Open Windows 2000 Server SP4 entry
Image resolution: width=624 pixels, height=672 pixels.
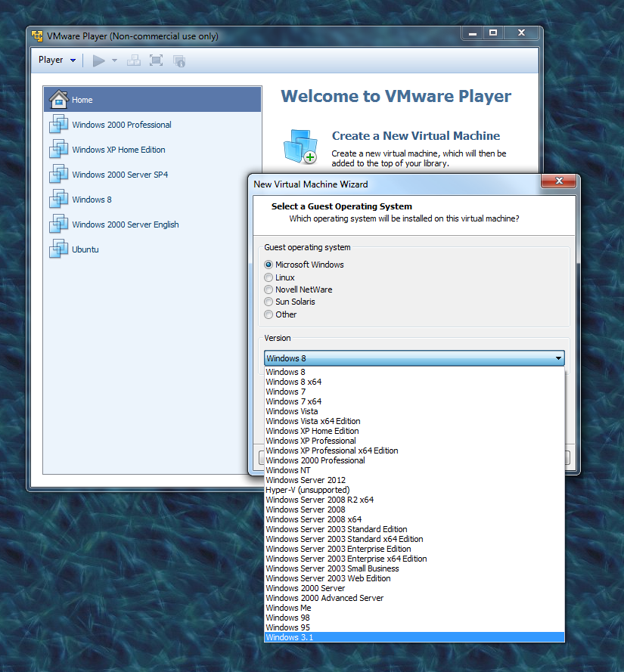[x=120, y=175]
